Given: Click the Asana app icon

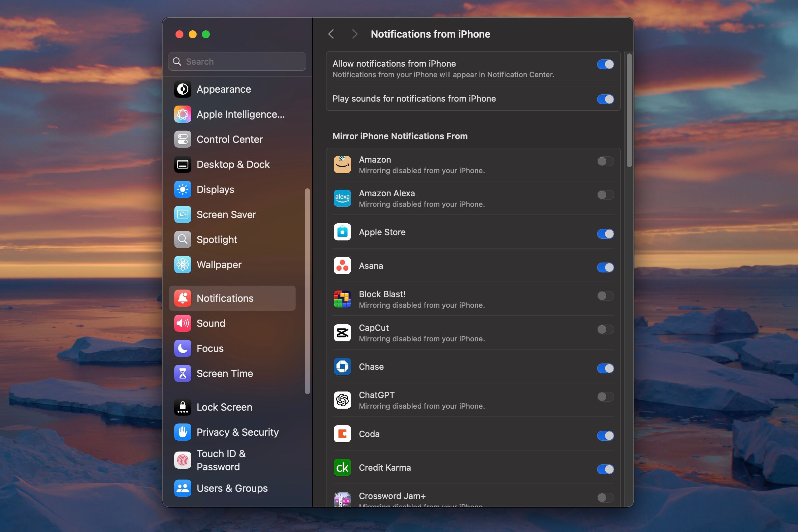Looking at the screenshot, I should coord(342,266).
